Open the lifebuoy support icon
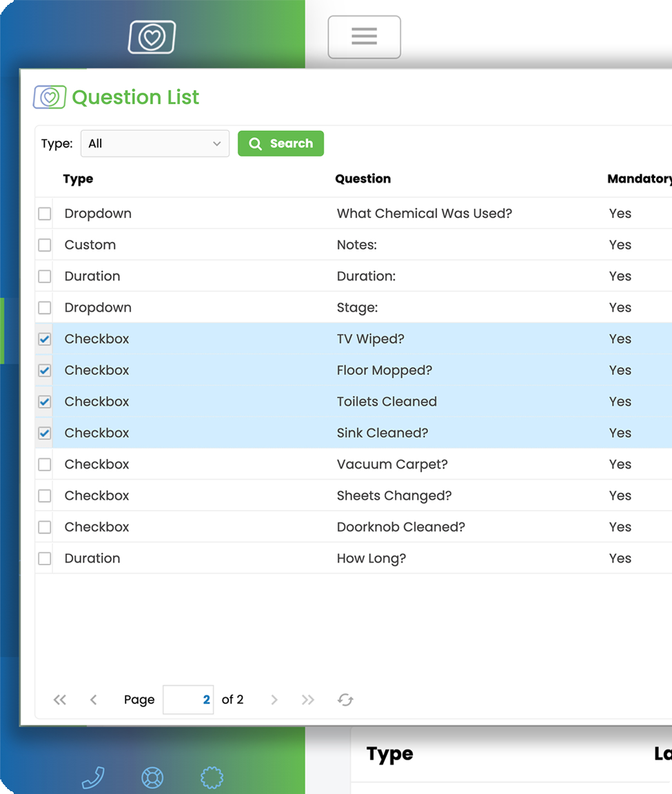This screenshot has height=794, width=672. pos(152,777)
